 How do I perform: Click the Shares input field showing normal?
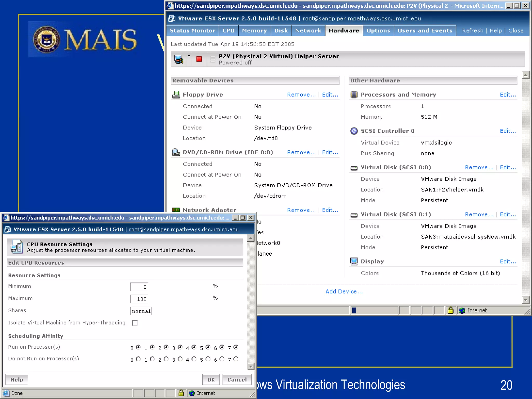[x=141, y=311]
